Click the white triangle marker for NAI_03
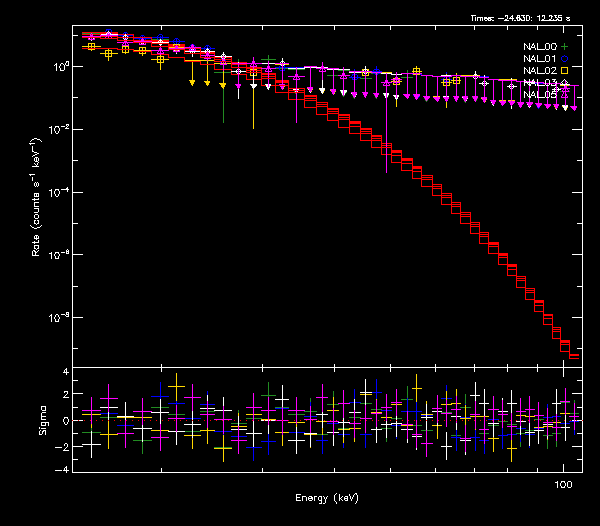This screenshot has height=526, width=600. coord(565,83)
